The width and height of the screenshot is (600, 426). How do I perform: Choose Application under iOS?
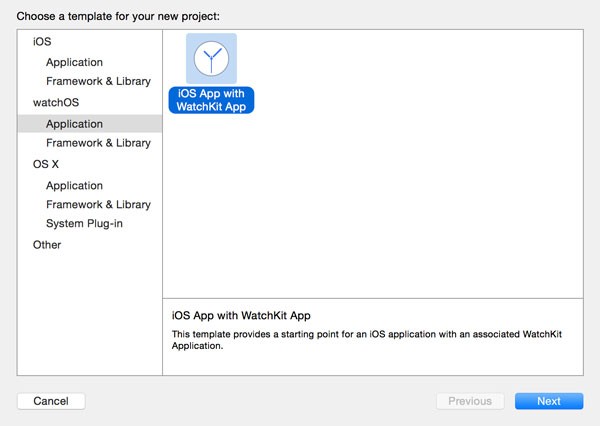[74, 62]
